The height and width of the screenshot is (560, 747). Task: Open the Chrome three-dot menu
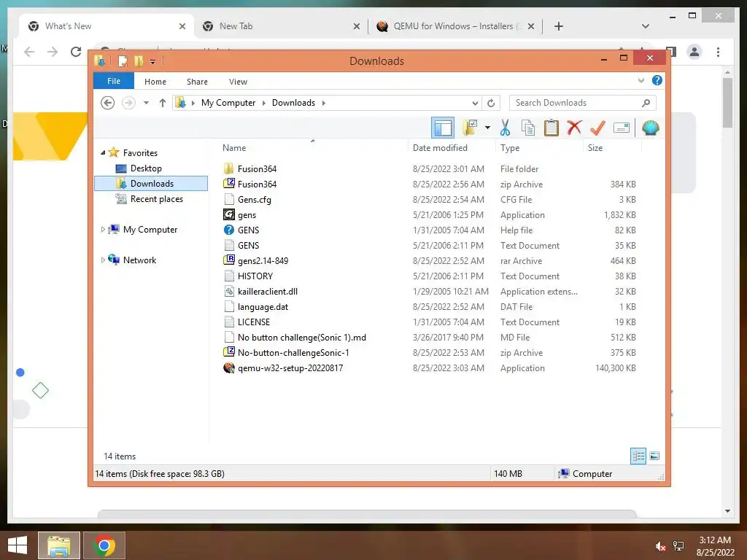point(718,52)
